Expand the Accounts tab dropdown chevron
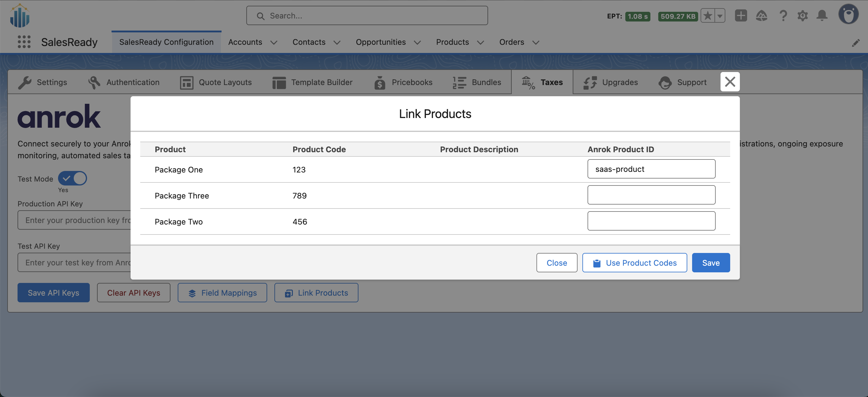The height and width of the screenshot is (397, 868). pos(274,42)
